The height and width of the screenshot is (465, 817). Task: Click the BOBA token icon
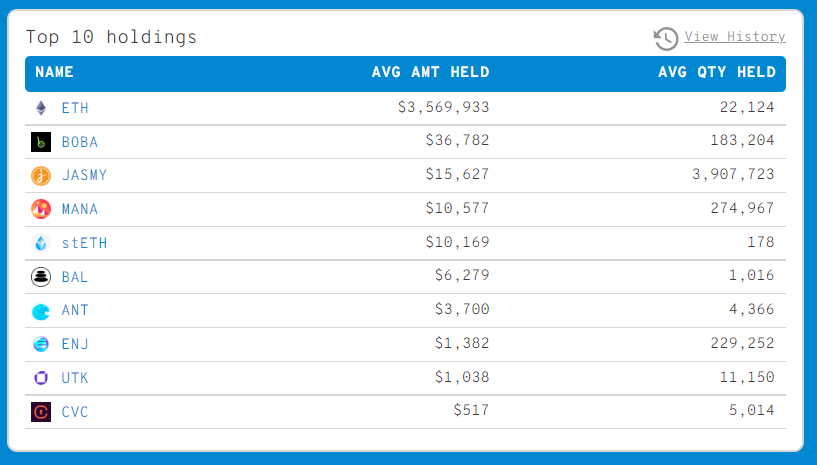tap(41, 142)
